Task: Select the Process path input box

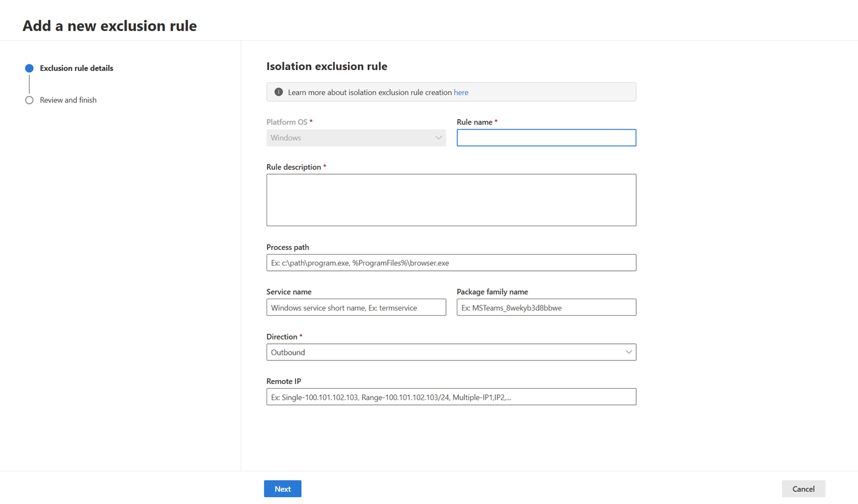Action: 451,263
